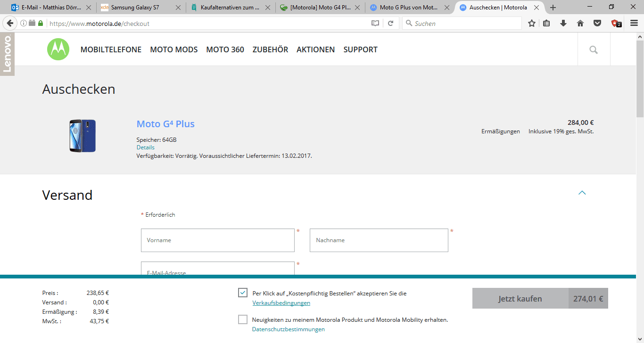
Task: Open the Moto G⁴ Plus product link
Action: [x=165, y=123]
